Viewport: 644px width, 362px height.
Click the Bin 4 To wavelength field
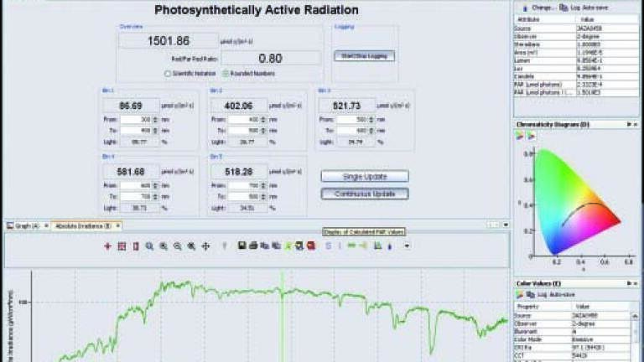point(137,197)
